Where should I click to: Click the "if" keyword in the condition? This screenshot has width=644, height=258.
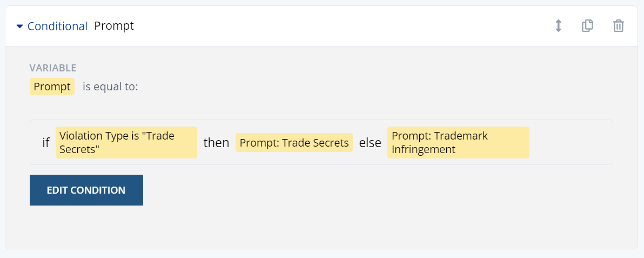[x=46, y=143]
